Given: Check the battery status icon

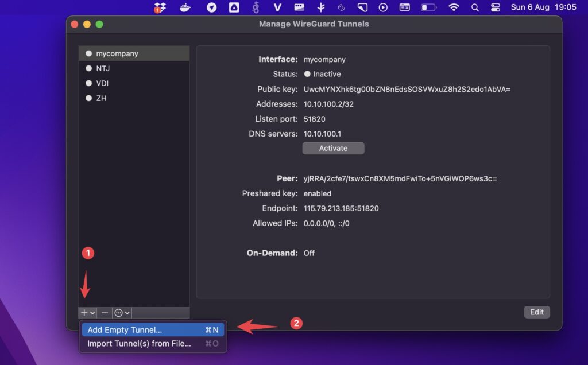Looking at the screenshot, I should click(x=428, y=7).
